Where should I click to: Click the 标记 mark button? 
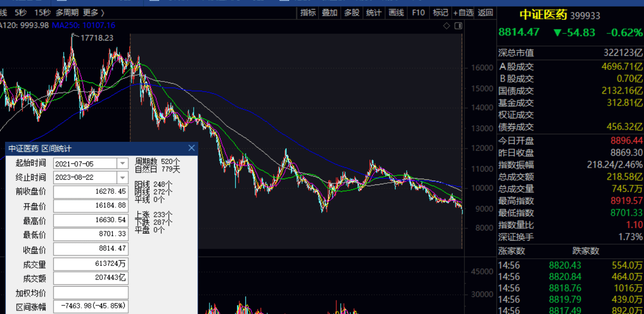point(440,13)
